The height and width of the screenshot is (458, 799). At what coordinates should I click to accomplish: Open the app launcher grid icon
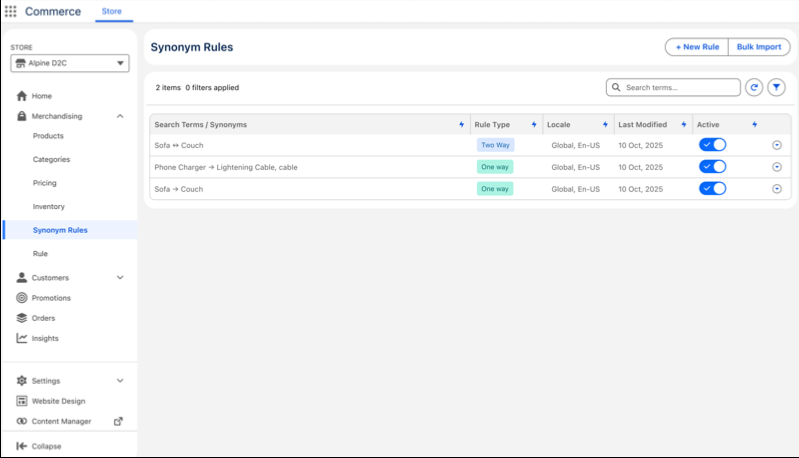coord(11,11)
